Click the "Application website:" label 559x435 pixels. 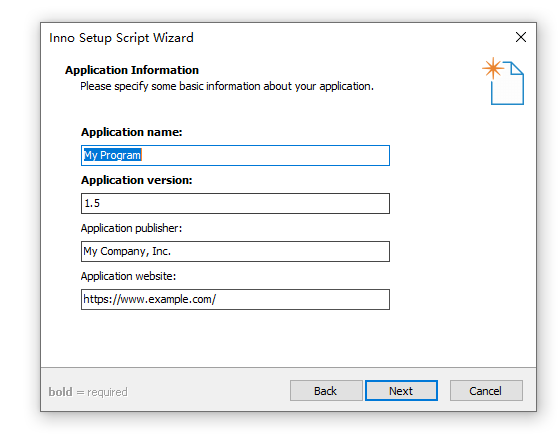point(128,276)
